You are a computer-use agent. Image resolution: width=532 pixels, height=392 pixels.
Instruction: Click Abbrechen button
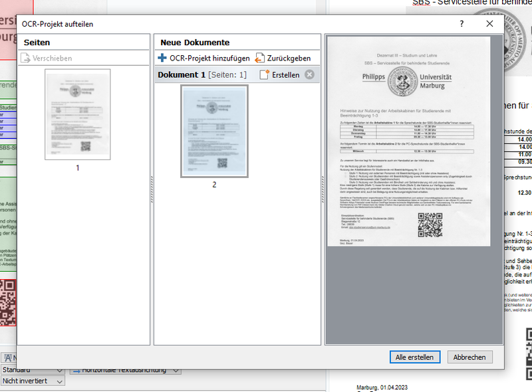[x=470, y=357]
